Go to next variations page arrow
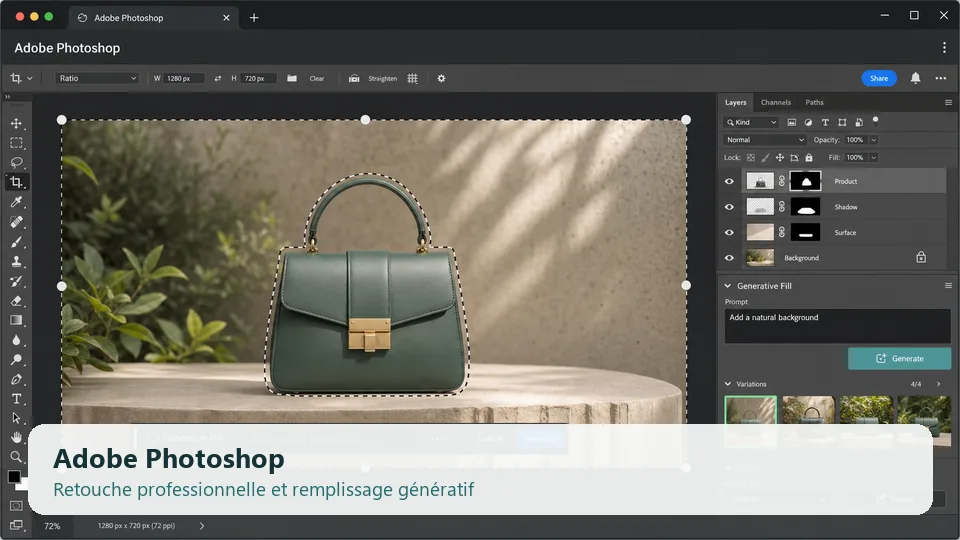Image resolution: width=960 pixels, height=540 pixels. click(939, 384)
